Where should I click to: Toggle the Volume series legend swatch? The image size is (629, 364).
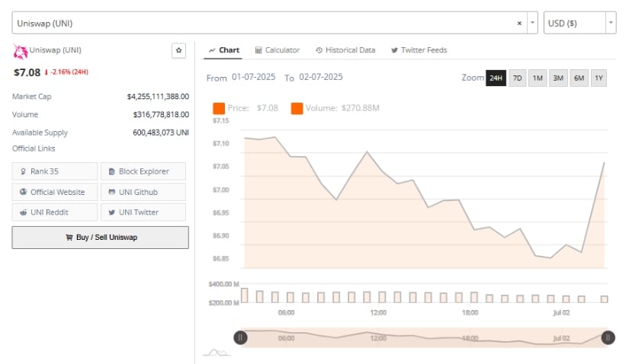coord(297,108)
